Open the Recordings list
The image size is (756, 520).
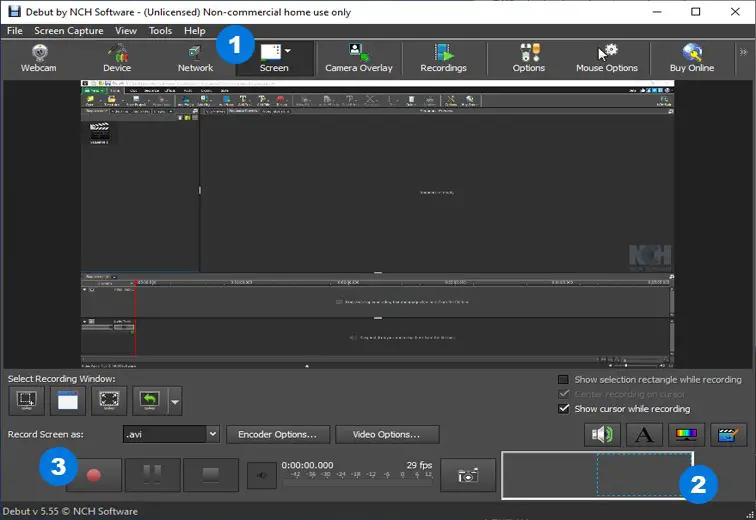(444, 58)
